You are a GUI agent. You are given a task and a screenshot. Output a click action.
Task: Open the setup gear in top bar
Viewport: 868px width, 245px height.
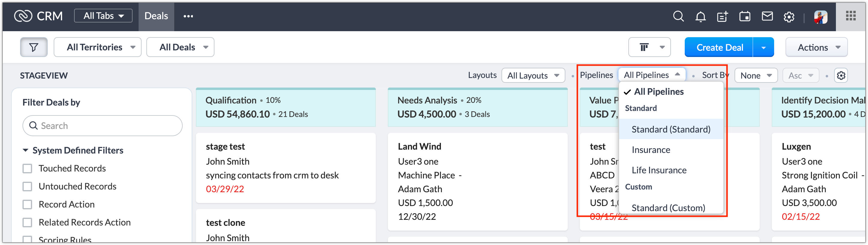789,16
